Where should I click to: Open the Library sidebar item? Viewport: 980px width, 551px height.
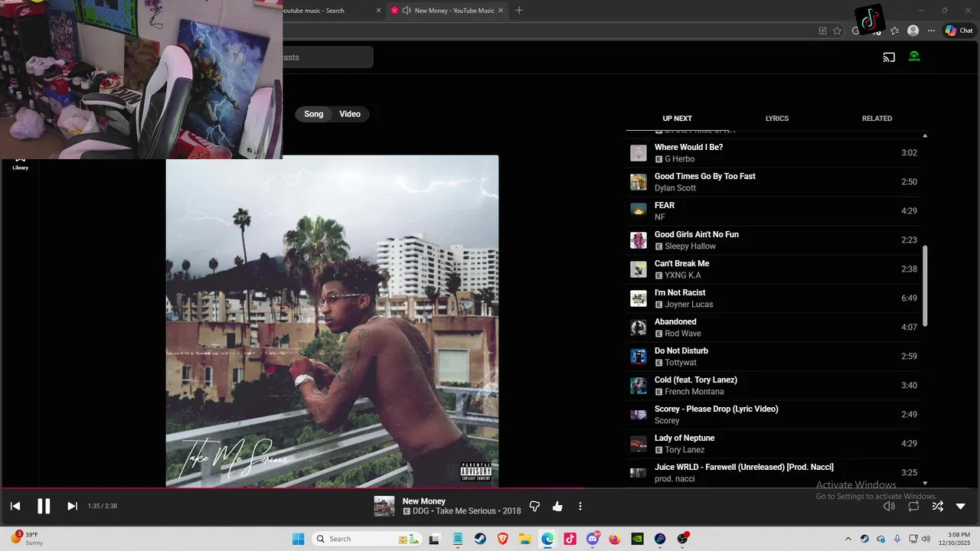[x=20, y=164]
